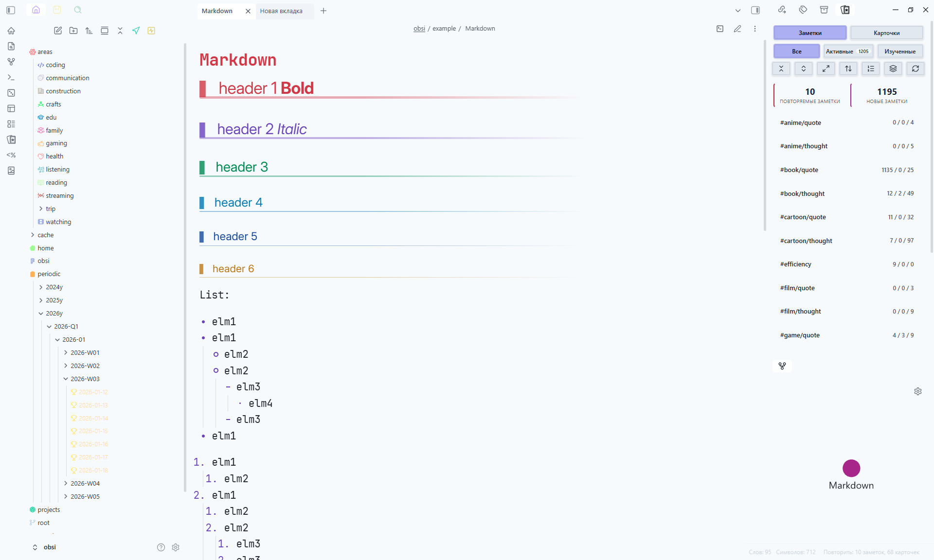Open obsi breadcrumb link
Screen dimensions: 934x560
pyautogui.click(x=419, y=29)
